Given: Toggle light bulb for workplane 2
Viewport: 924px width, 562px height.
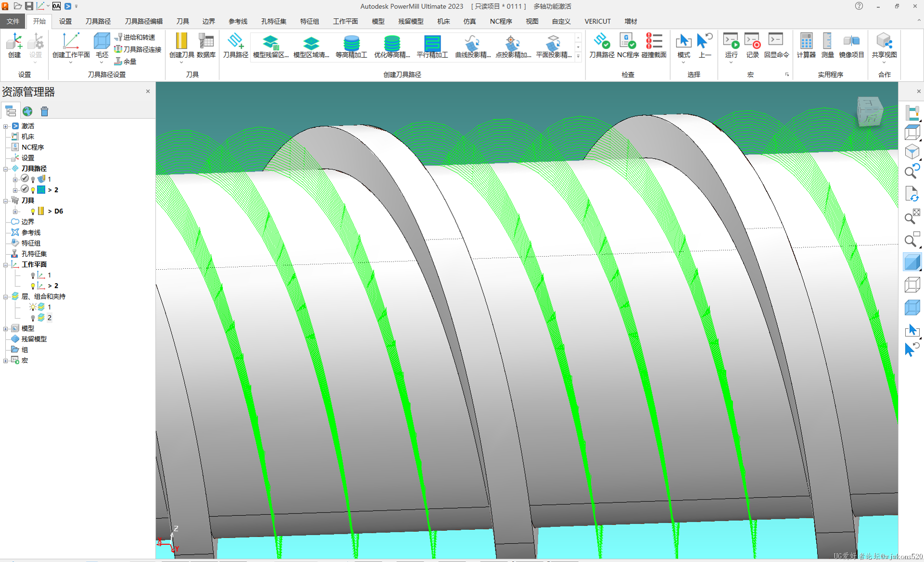Looking at the screenshot, I should pyautogui.click(x=33, y=286).
